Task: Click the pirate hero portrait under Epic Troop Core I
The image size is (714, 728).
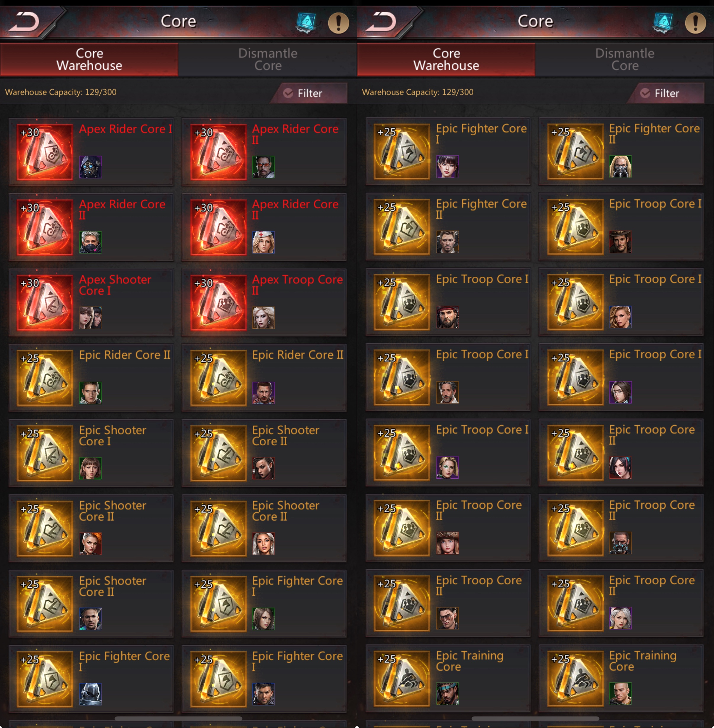Action: pos(447,317)
